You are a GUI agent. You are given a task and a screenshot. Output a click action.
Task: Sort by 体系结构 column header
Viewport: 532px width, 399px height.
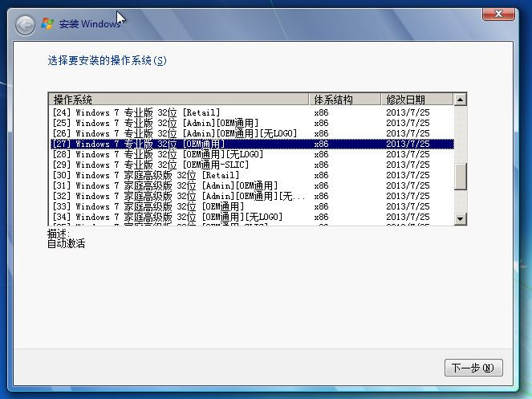point(345,100)
